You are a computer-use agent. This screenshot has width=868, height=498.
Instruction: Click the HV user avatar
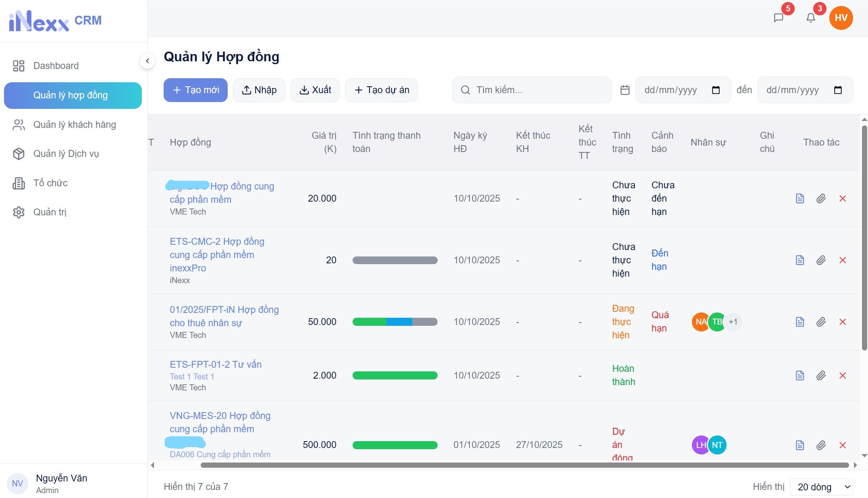coord(841,18)
